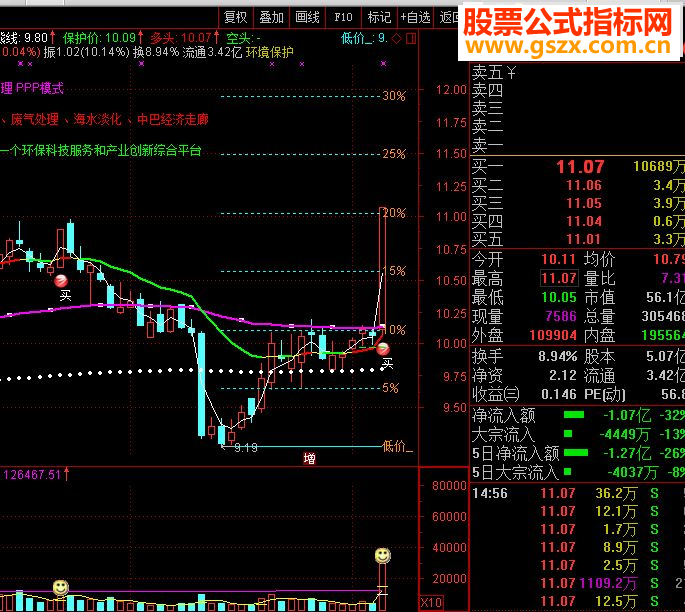Add stock via +自选 button
This screenshot has height=612, width=685.
415,17
